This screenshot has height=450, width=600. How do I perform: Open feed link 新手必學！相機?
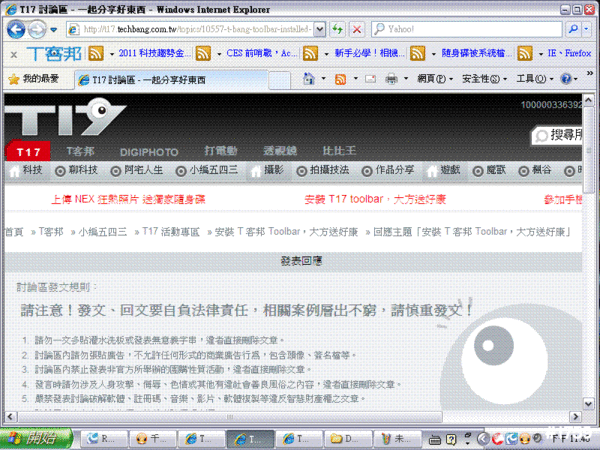point(369,53)
